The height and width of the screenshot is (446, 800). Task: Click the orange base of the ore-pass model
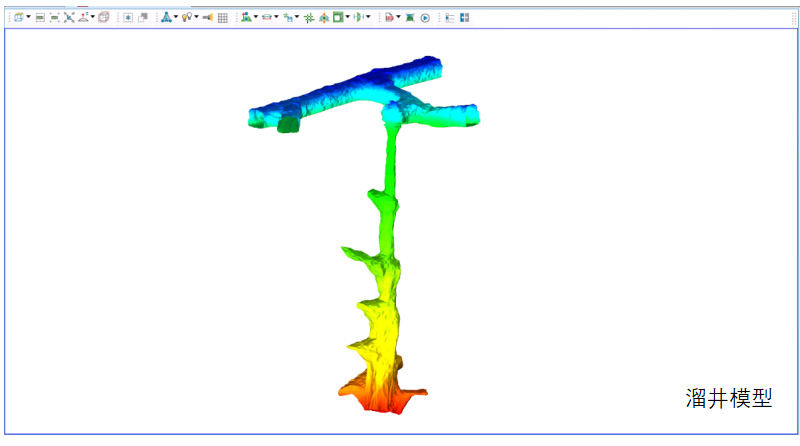pos(383,395)
